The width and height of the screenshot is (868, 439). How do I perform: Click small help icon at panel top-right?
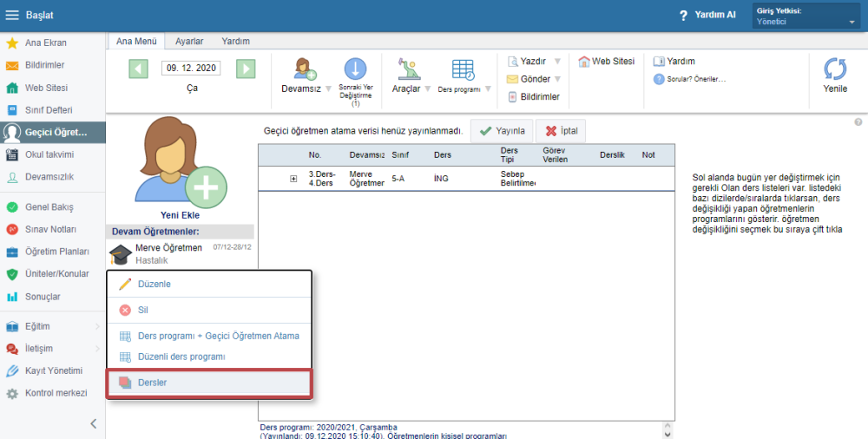[858, 121]
